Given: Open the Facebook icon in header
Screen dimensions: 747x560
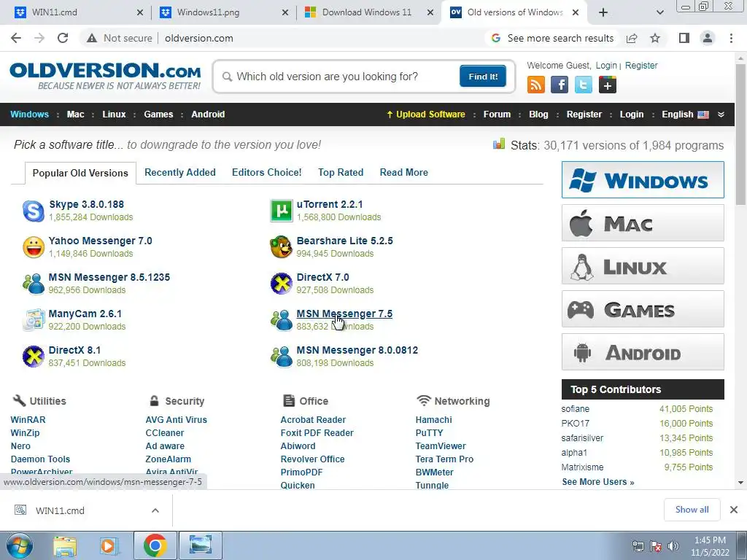Looking at the screenshot, I should [x=560, y=85].
